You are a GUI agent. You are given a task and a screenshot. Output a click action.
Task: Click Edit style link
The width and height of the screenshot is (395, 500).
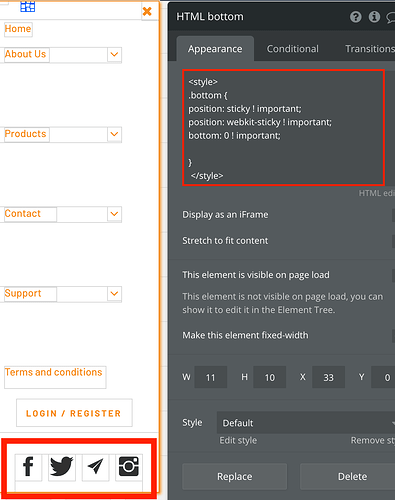click(x=238, y=440)
